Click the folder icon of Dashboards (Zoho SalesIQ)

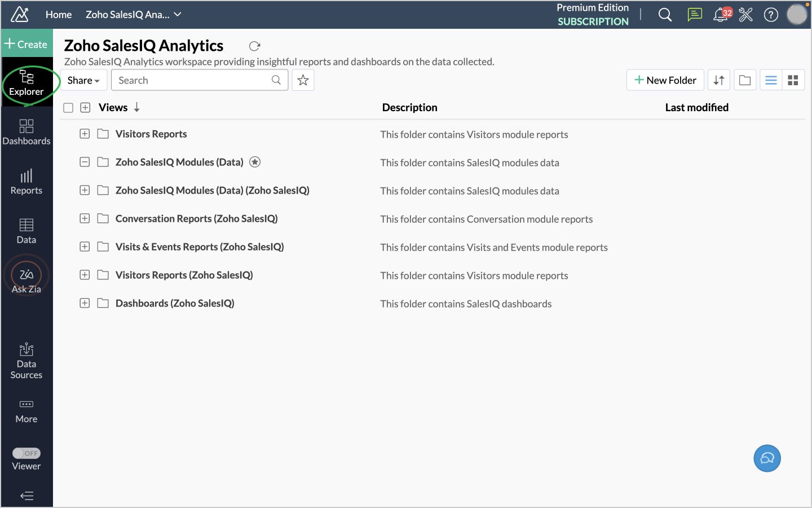[103, 303]
